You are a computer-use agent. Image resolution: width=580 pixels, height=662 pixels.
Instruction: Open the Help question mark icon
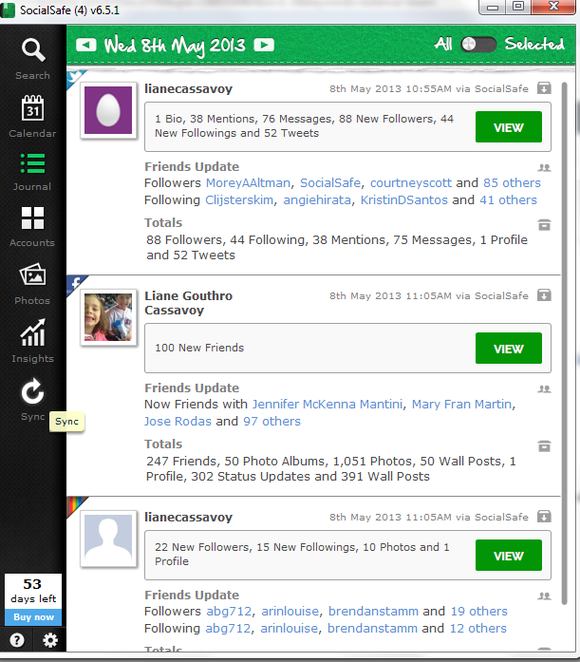coord(17,640)
